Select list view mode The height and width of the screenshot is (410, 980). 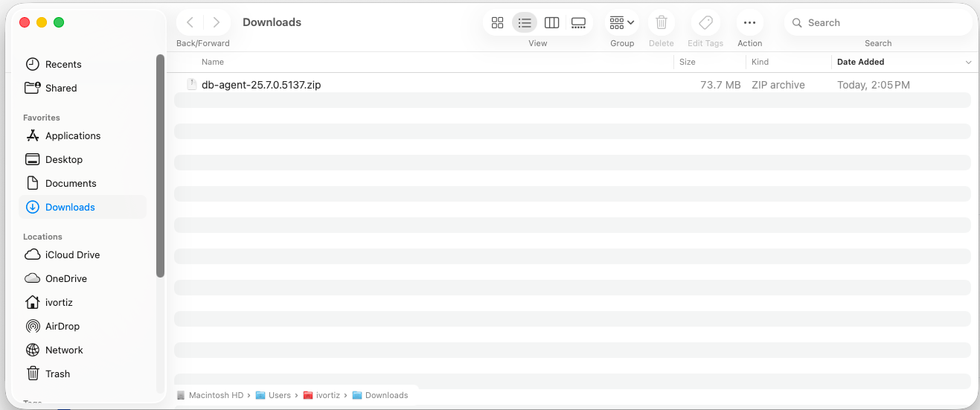tap(525, 22)
